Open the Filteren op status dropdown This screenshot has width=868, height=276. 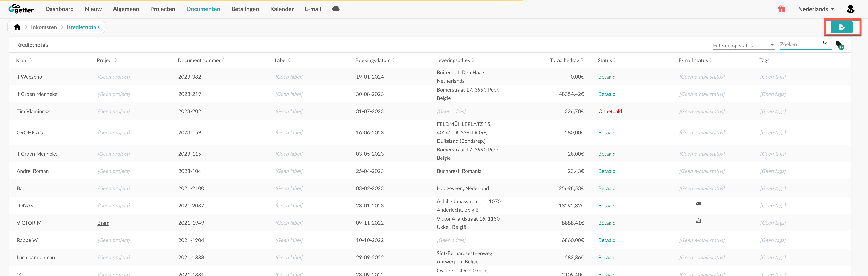click(x=744, y=45)
